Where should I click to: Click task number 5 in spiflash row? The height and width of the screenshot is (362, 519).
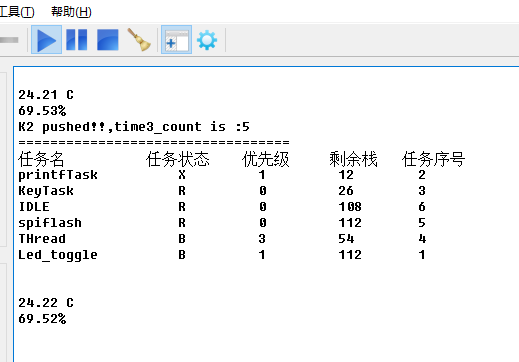click(422, 223)
